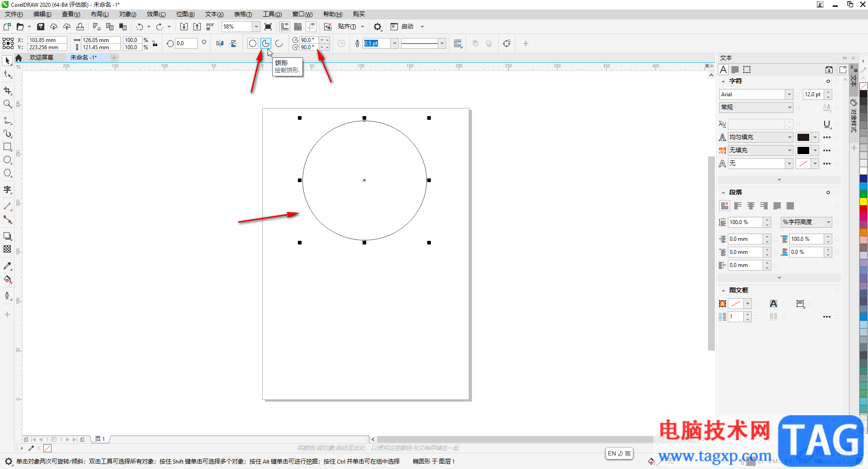Click the Paste icon in the toolbar
The image size is (868, 469).
[123, 27]
